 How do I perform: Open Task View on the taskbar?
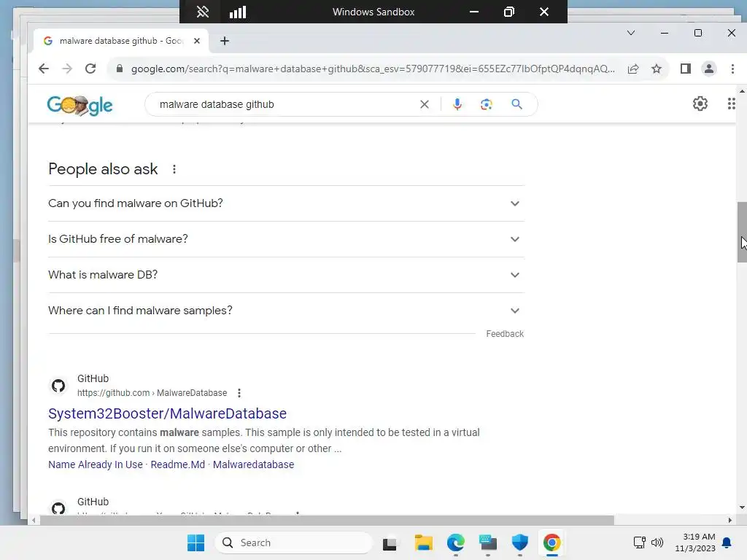390,542
